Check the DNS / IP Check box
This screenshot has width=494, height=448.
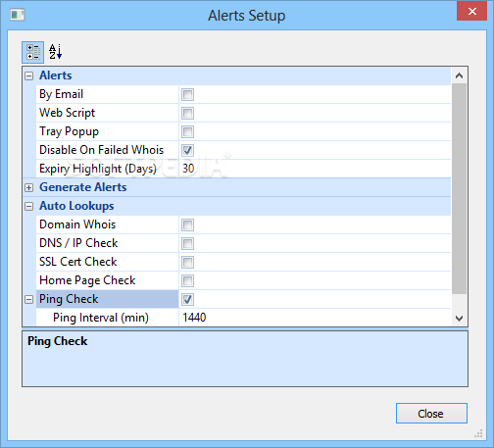[x=187, y=243]
